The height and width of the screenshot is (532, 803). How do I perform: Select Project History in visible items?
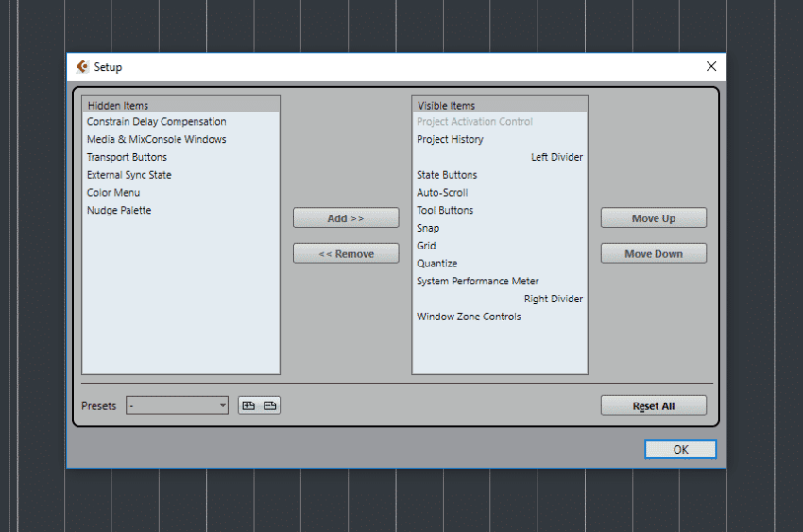[x=450, y=140]
